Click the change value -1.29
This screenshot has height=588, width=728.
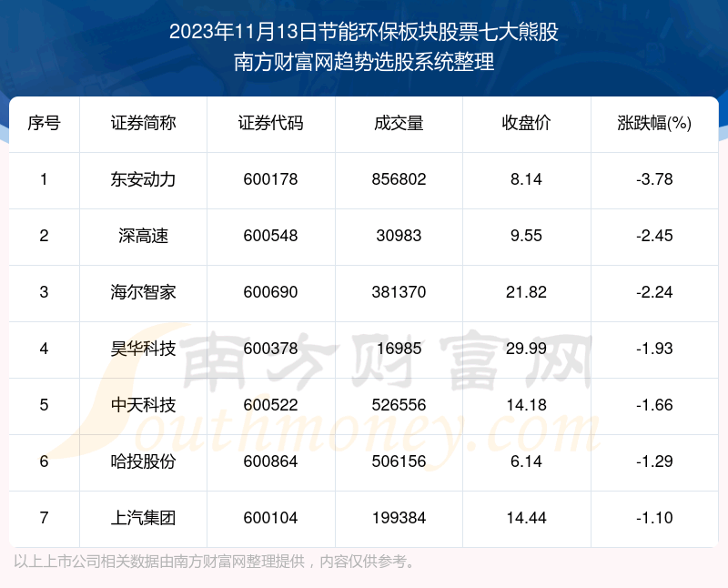[x=654, y=461]
